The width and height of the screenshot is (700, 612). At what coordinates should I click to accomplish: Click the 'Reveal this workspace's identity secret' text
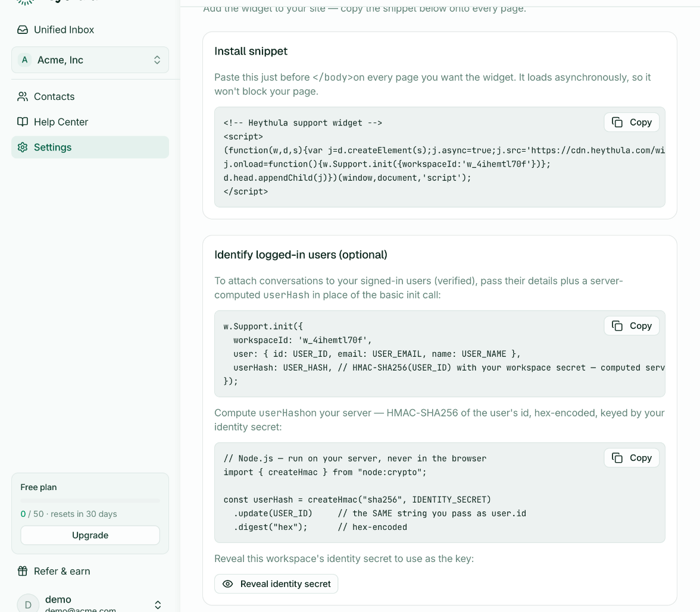(x=344, y=558)
